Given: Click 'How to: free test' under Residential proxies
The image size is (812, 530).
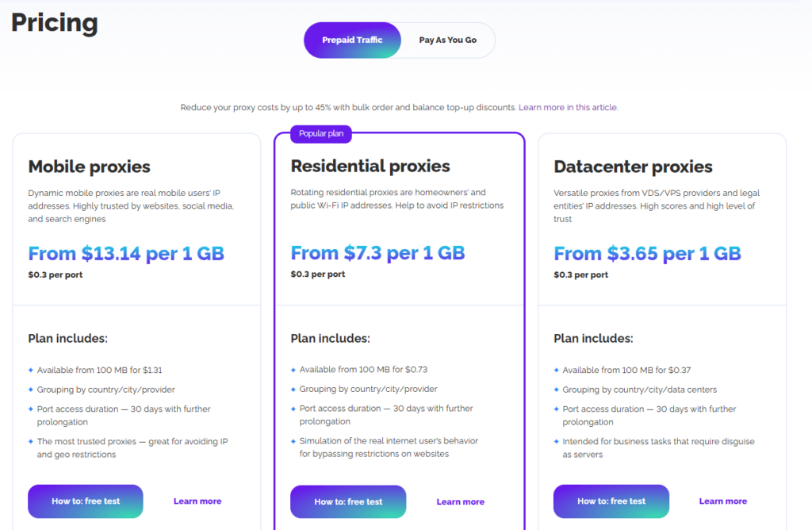Looking at the screenshot, I should click(348, 501).
